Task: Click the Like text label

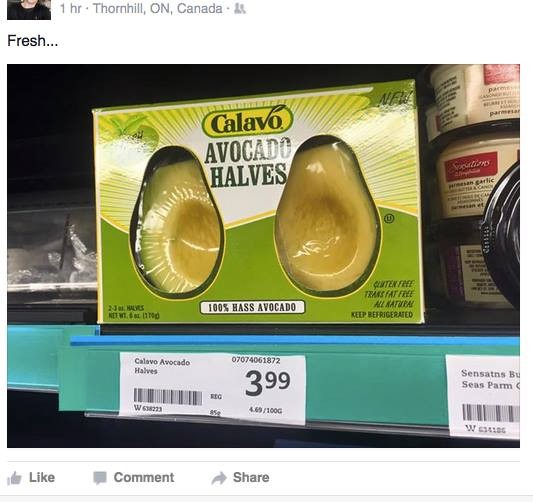Action: (42, 478)
